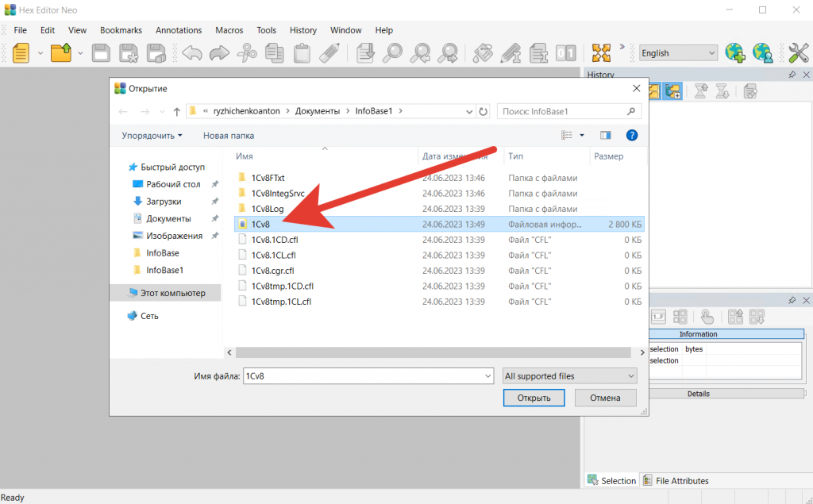
Task: Expand the address bar history dropdown
Action: tap(468, 111)
